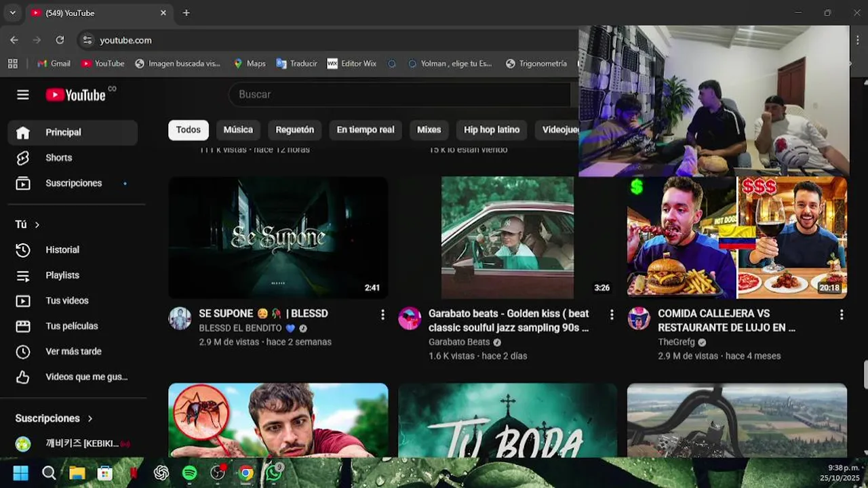
Task: Go back in Chrome
Action: 14,40
